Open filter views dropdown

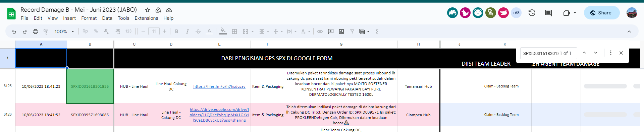click(x=364, y=31)
